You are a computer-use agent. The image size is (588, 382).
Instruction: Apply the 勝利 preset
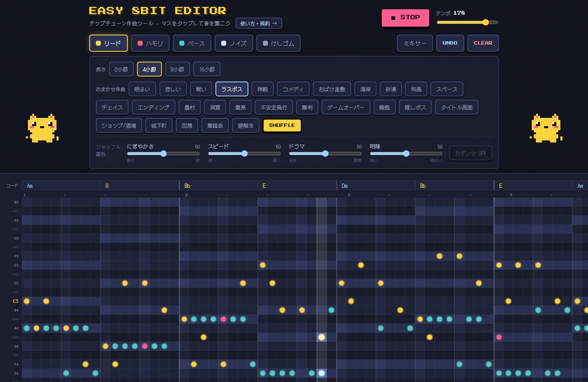coord(307,107)
